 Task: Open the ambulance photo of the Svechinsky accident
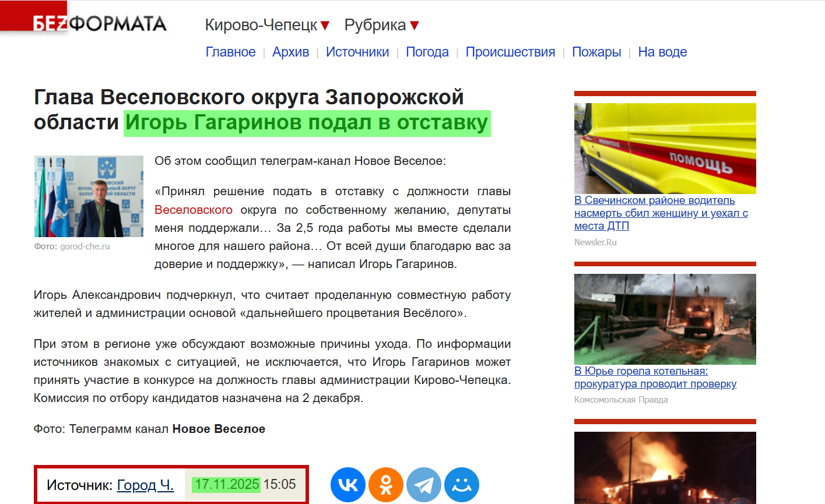(665, 148)
